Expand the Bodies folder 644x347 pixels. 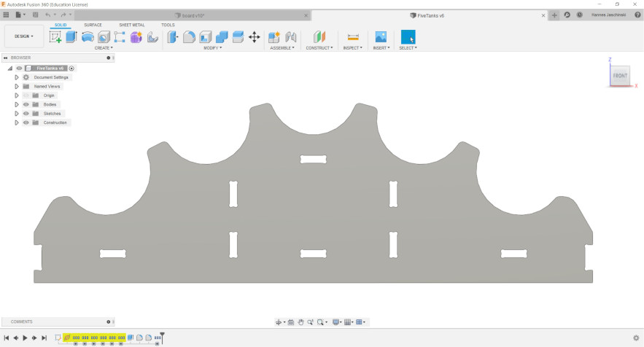point(17,104)
